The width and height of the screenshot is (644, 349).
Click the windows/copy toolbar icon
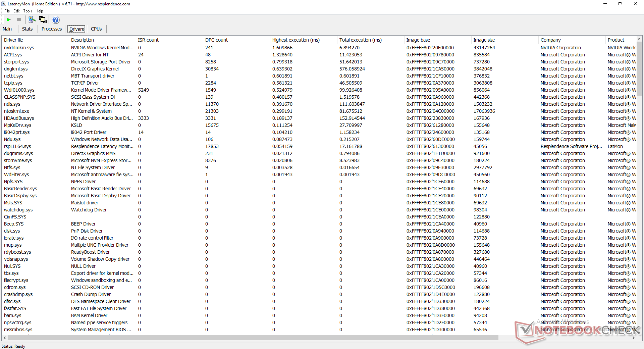click(43, 20)
